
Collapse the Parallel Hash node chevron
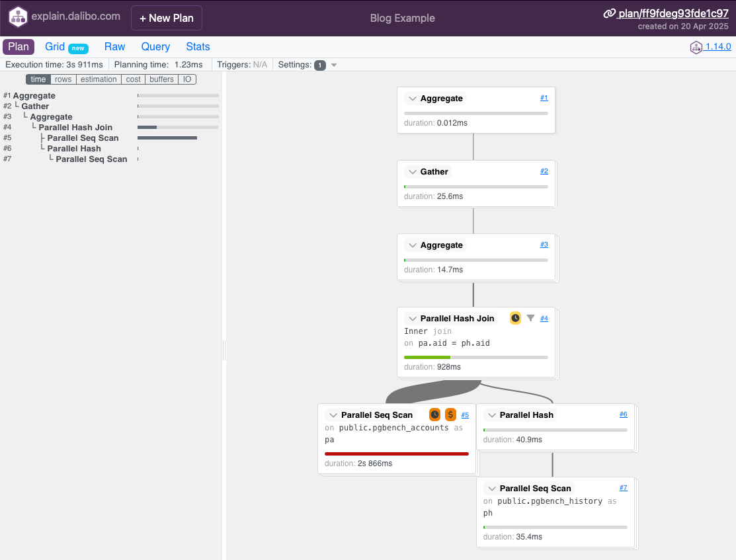click(x=492, y=415)
